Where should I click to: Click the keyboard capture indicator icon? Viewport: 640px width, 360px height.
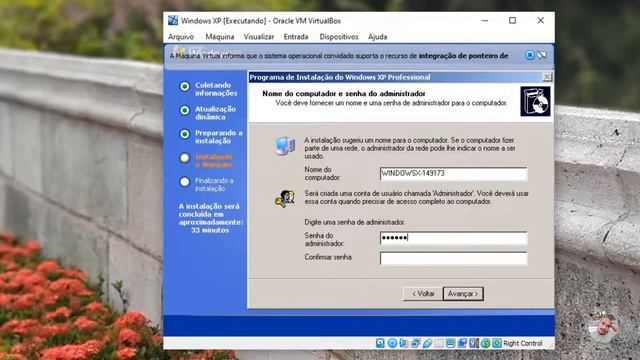click(497, 343)
